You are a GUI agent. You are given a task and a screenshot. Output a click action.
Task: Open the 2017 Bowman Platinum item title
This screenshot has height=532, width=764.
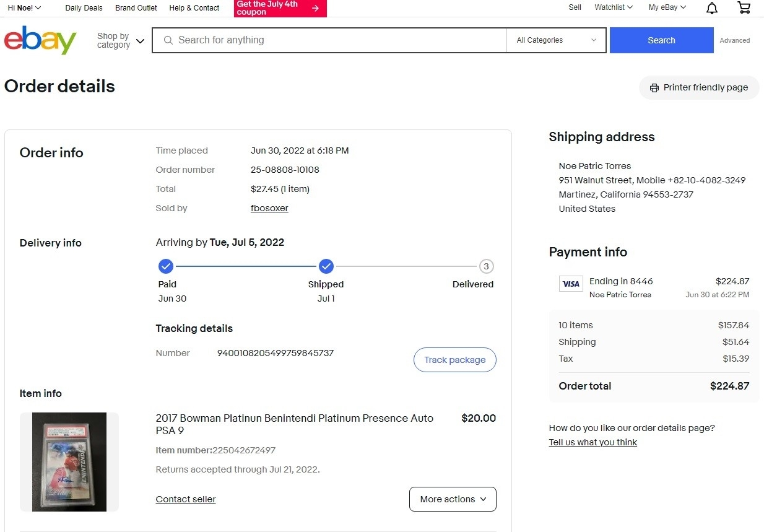(x=295, y=424)
